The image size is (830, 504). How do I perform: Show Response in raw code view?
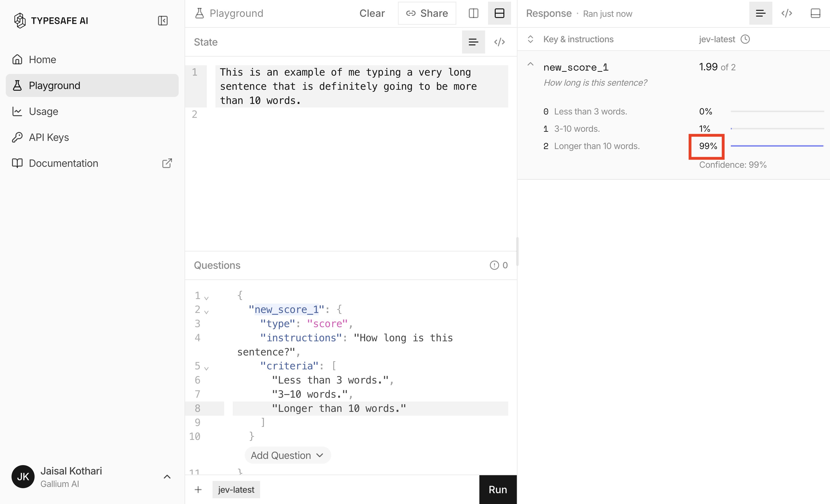tap(787, 13)
